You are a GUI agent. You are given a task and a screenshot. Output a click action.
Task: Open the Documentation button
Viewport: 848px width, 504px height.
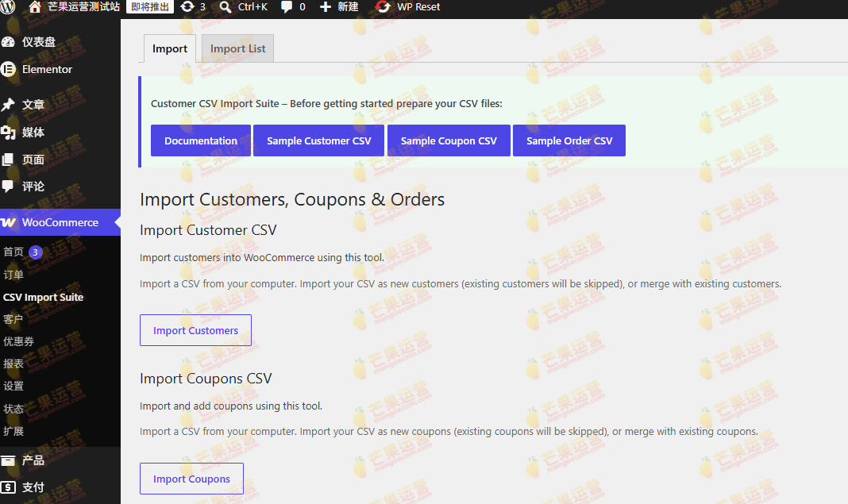201,140
